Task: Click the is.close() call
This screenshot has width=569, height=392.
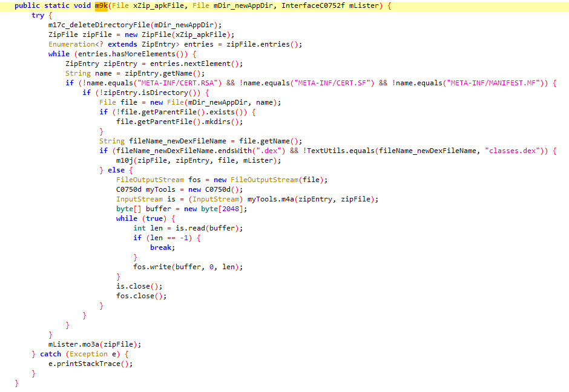Action: click(x=137, y=286)
